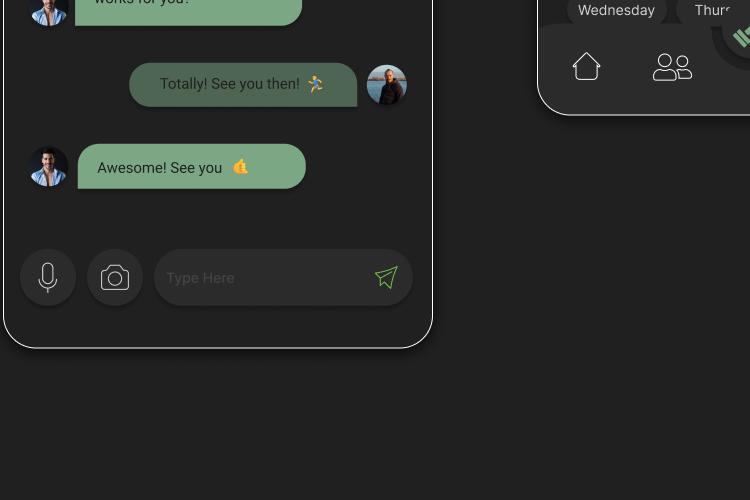Open the people group contacts icon

(672, 67)
